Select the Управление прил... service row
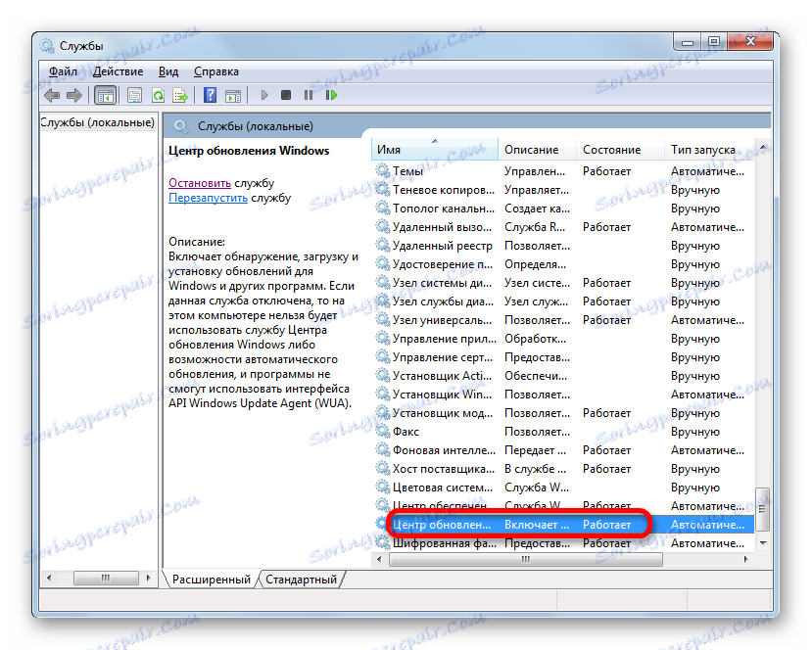The width and height of the screenshot is (812, 650). (x=563, y=339)
